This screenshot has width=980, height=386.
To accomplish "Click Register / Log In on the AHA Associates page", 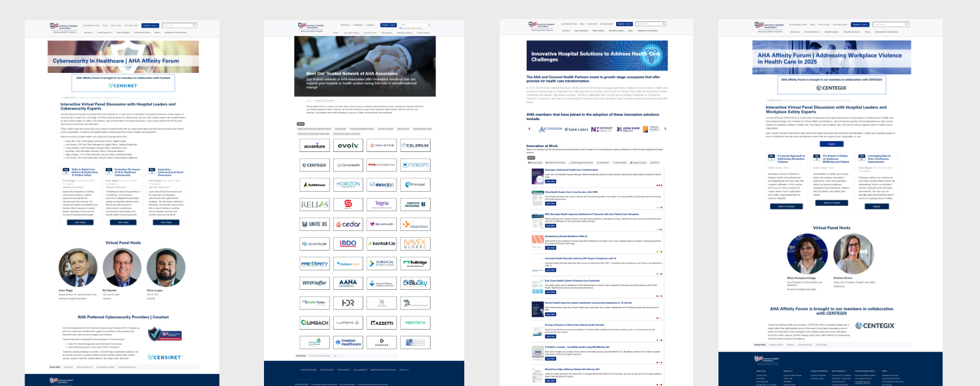I will pyautogui.click(x=388, y=25).
